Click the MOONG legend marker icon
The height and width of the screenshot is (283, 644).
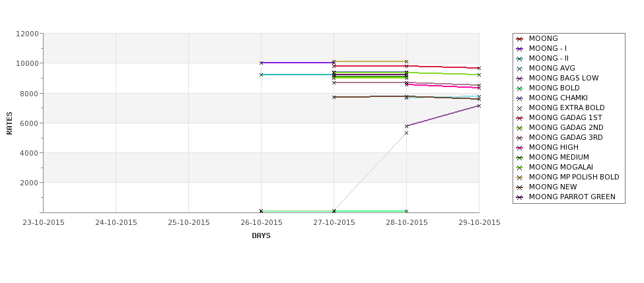pos(520,39)
